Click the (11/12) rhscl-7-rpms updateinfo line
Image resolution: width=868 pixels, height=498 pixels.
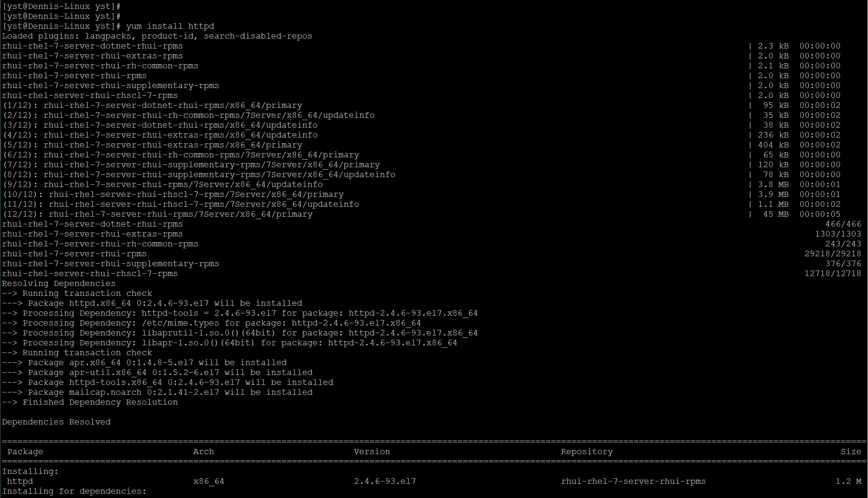181,204
